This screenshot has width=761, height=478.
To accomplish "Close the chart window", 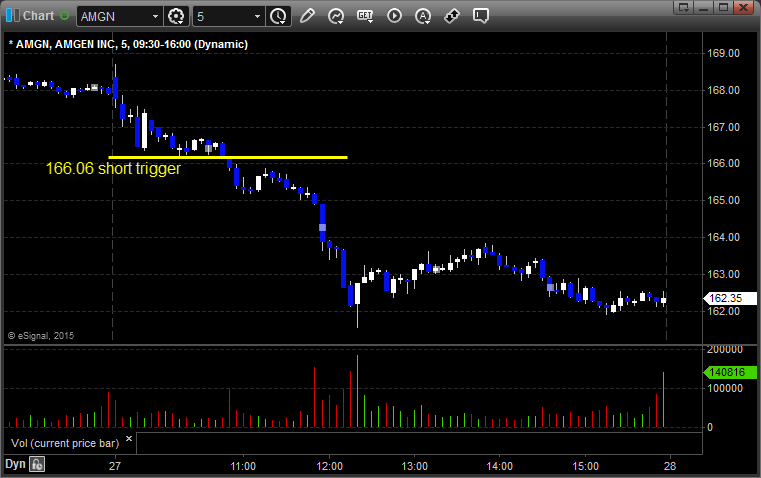I will coord(743,7).
